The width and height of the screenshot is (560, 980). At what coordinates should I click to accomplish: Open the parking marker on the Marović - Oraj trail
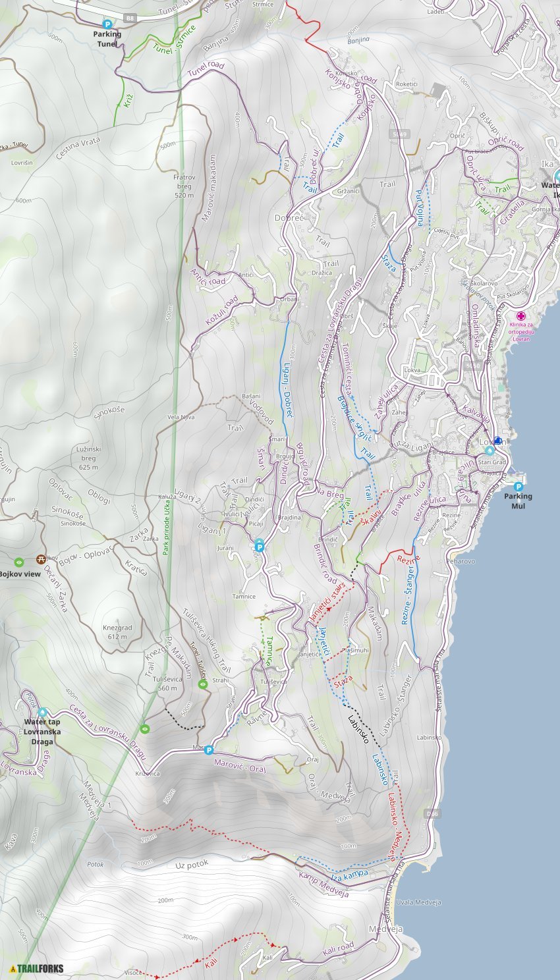(209, 750)
